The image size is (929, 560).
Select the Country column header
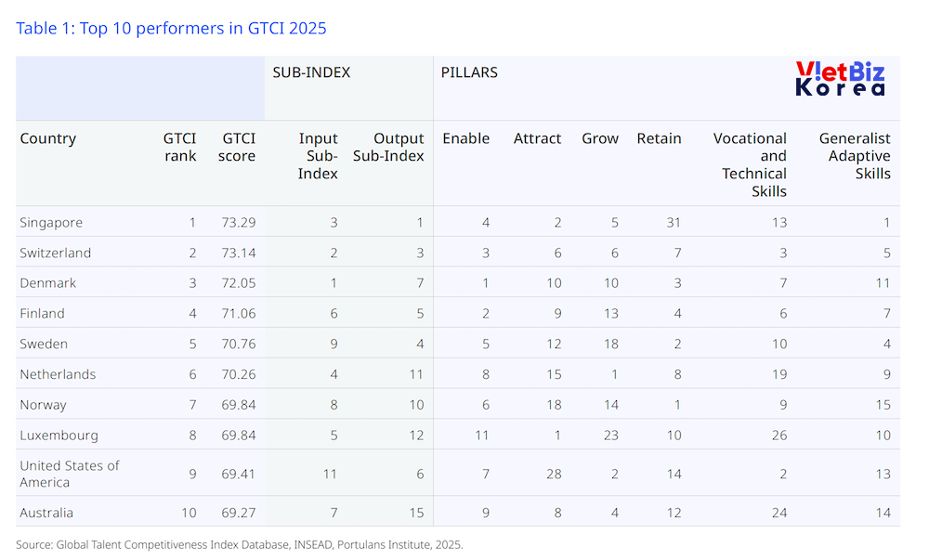coord(47,138)
